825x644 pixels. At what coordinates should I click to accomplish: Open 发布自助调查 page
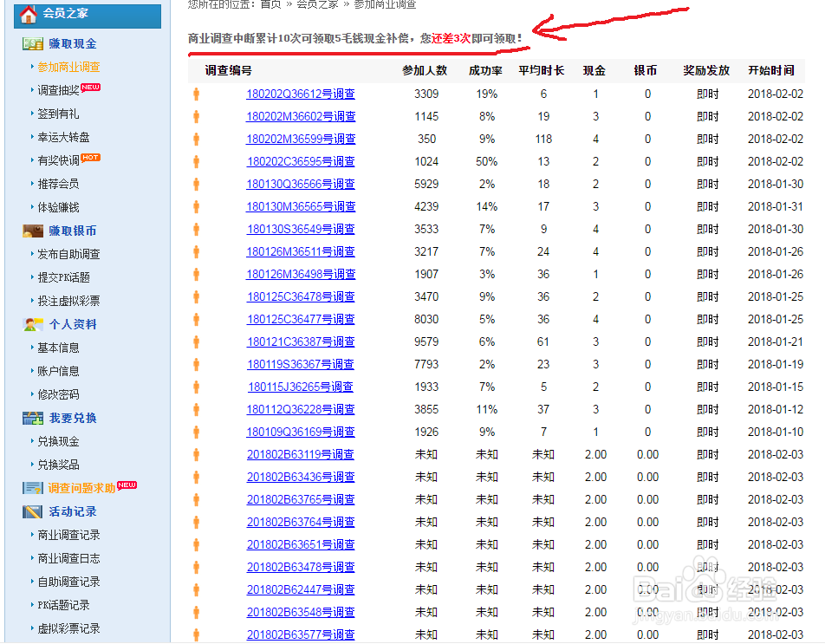[x=68, y=254]
